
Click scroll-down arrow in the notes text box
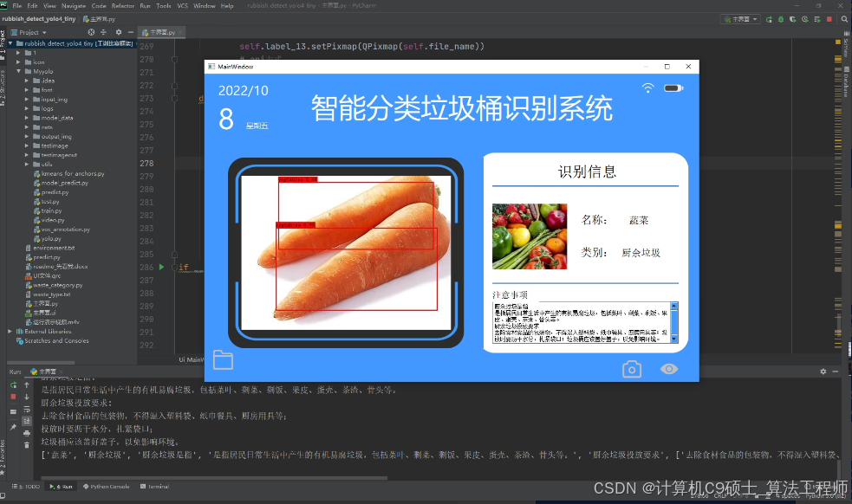pos(674,339)
